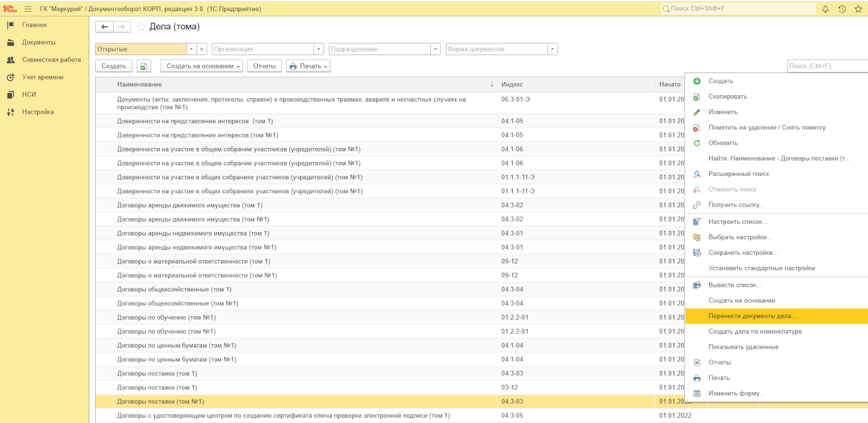Clear the Открытые filter with x button
Viewport: 868px width, 423px height.
coord(202,49)
